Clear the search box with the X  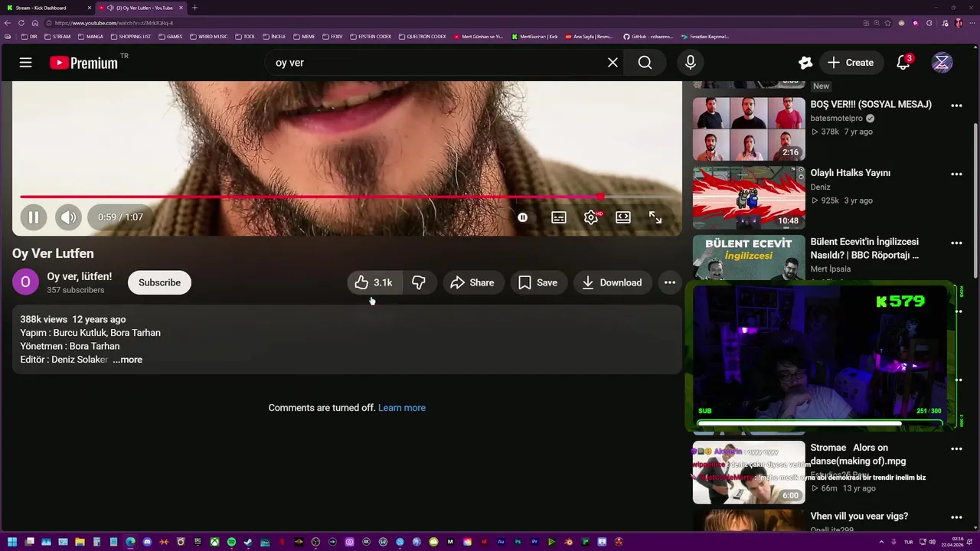click(x=612, y=63)
